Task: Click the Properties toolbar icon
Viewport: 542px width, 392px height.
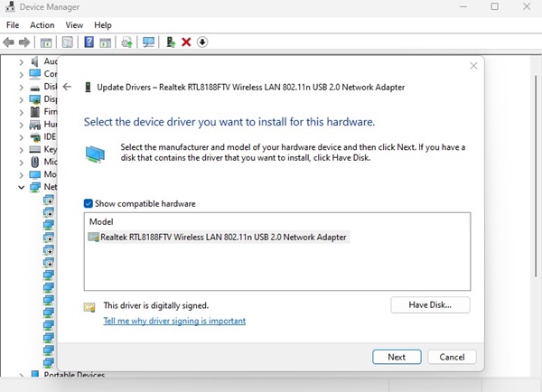Action: 68,42
